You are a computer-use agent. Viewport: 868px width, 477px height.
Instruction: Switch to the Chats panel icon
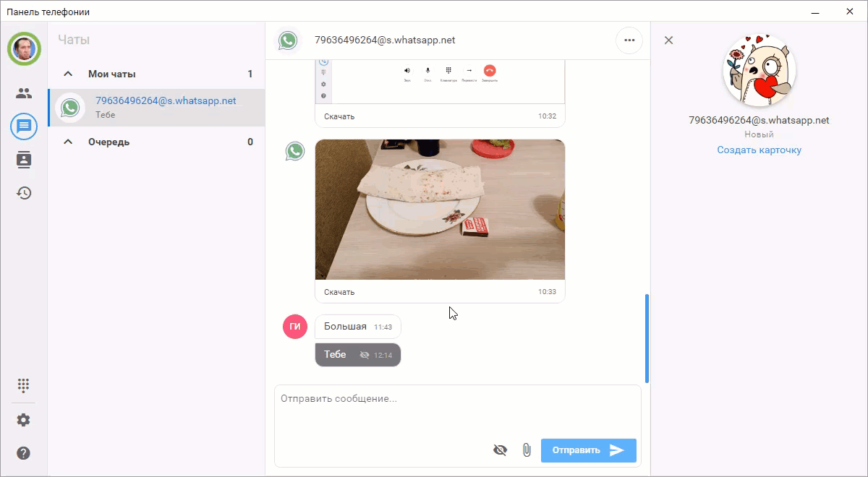coord(24,126)
